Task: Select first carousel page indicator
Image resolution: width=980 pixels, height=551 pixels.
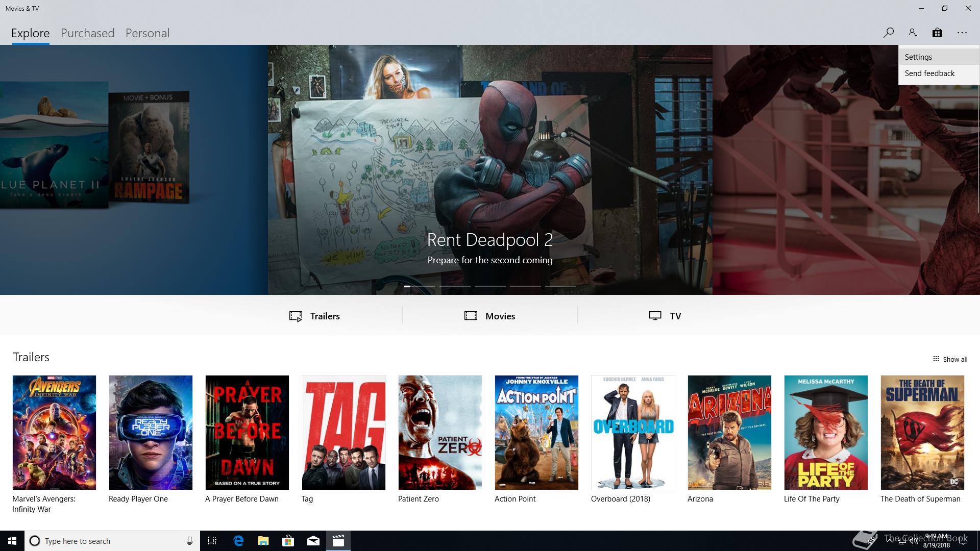Action: click(420, 286)
